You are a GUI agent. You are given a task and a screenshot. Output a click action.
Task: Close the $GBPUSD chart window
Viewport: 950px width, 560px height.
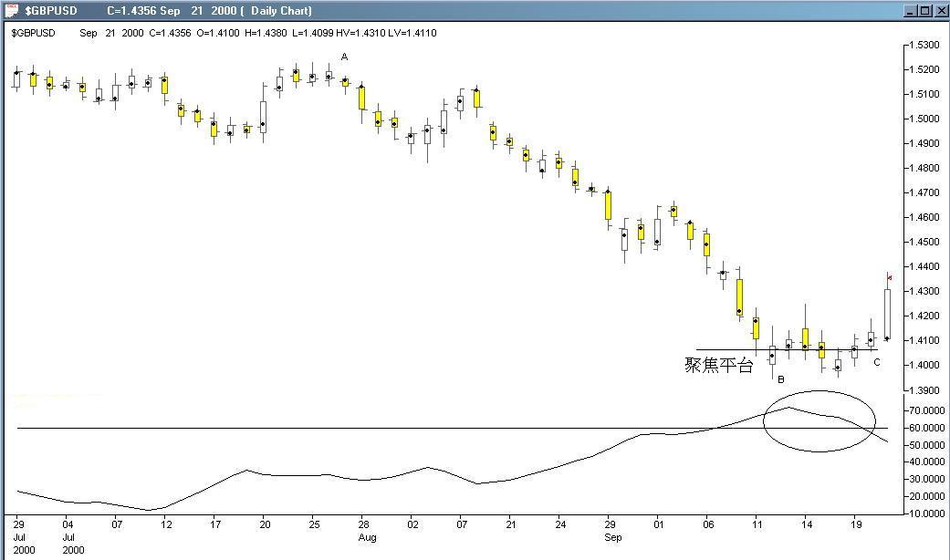pyautogui.click(x=940, y=11)
